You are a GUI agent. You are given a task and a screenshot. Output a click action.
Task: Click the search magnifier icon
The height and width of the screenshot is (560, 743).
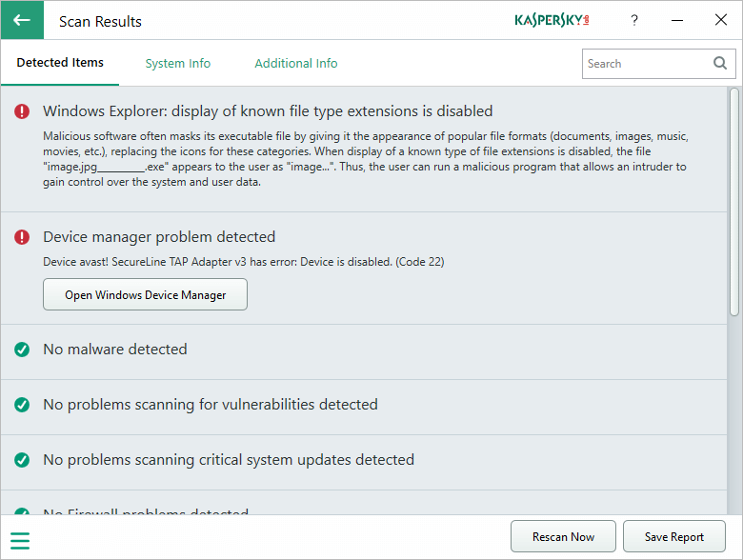pos(720,64)
